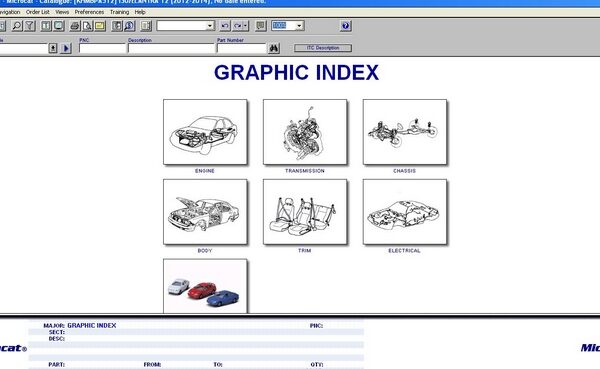The width and height of the screenshot is (600, 369).
Task: Click the GRAPHIC INDEX page heading
Action: tap(297, 72)
